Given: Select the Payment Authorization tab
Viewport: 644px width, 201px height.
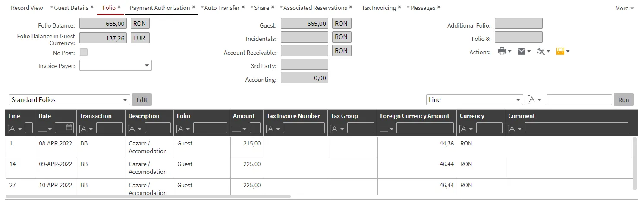Looking at the screenshot, I should (160, 8).
